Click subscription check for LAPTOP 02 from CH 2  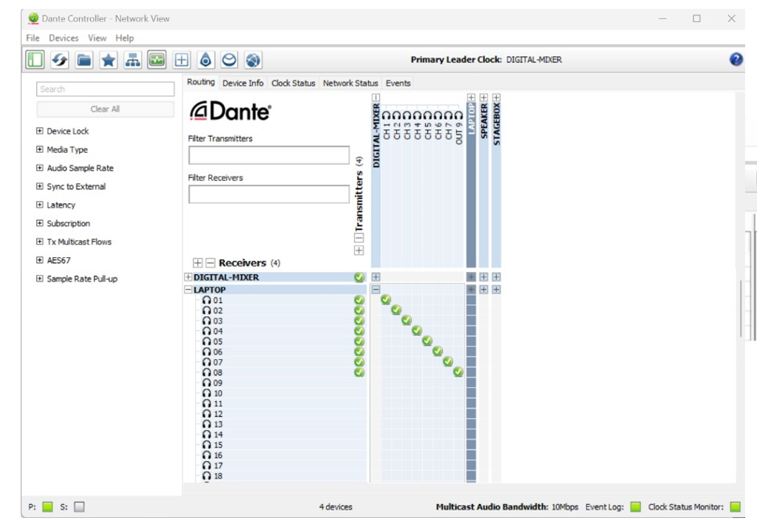(x=396, y=310)
